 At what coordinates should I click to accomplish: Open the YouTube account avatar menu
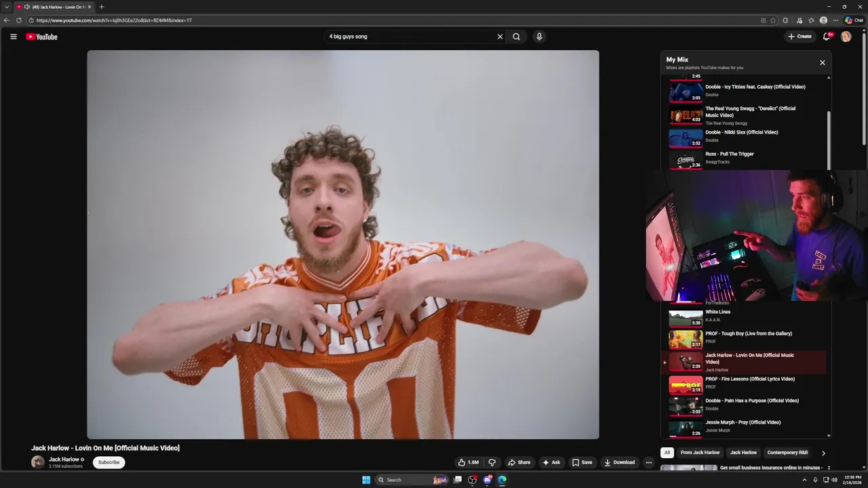coord(846,37)
